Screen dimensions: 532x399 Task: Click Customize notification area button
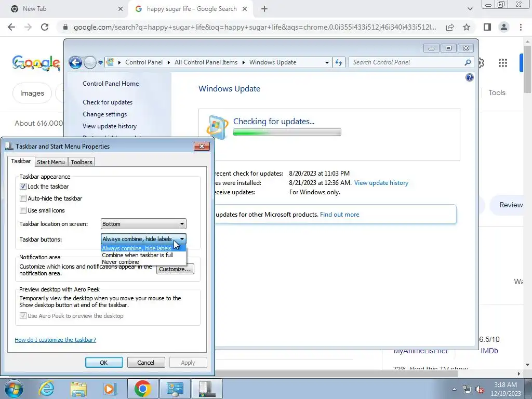tap(175, 269)
